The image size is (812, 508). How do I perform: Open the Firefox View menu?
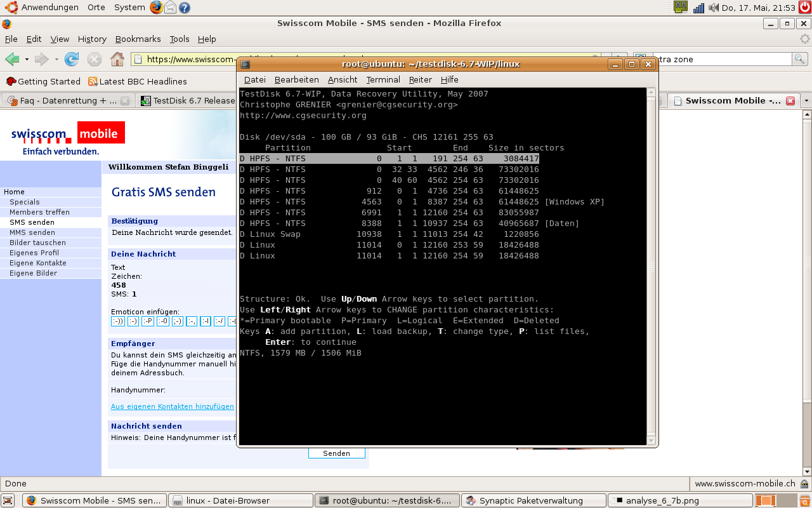(x=60, y=39)
